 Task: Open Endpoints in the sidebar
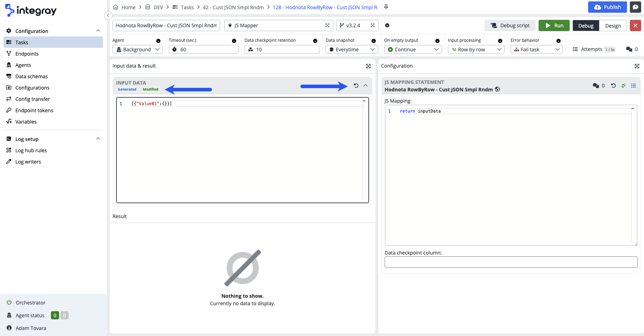point(27,54)
